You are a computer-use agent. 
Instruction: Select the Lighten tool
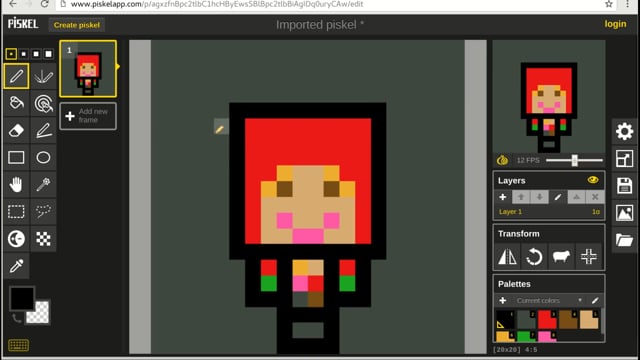point(16,239)
